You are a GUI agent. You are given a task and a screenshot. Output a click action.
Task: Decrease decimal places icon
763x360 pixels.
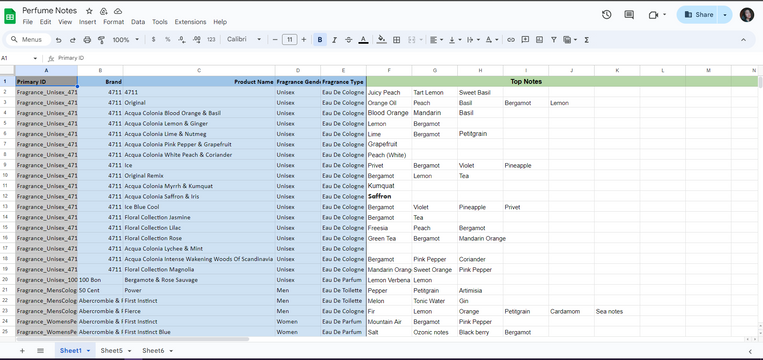tap(182, 40)
